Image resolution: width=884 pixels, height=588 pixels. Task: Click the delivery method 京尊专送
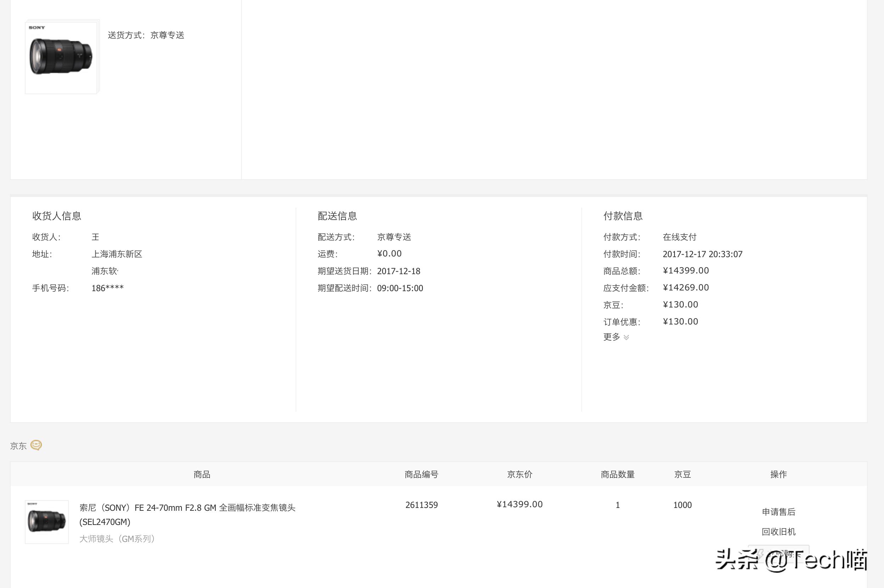click(395, 237)
